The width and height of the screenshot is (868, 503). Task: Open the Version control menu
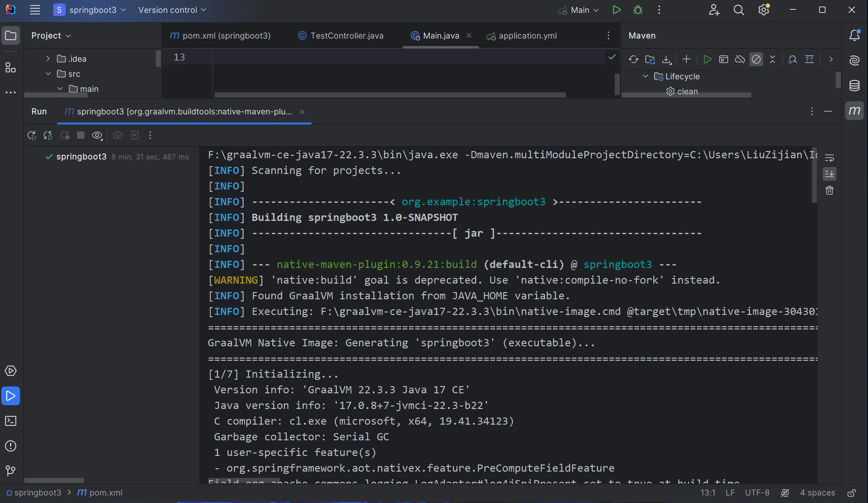[x=172, y=10]
